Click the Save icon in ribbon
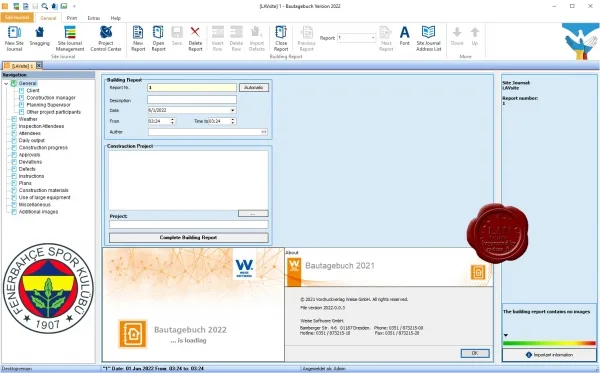 177,33
